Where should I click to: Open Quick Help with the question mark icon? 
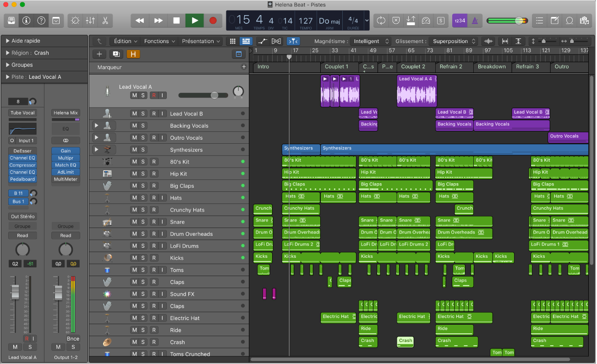(41, 21)
